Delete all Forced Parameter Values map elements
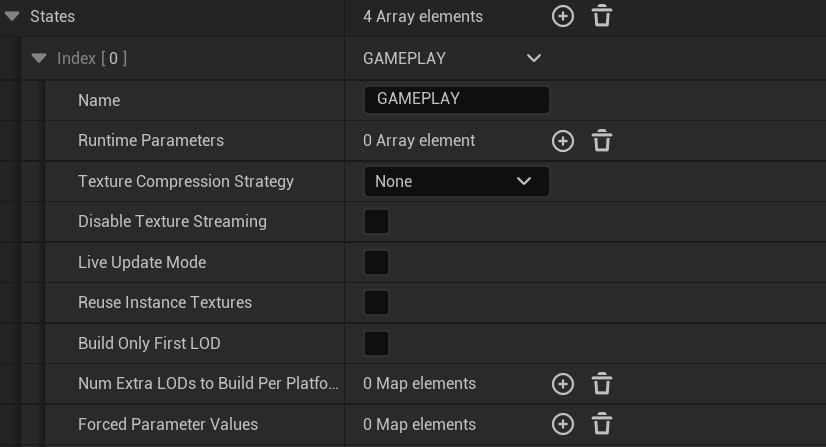This screenshot has width=826, height=447. pyautogui.click(x=602, y=424)
